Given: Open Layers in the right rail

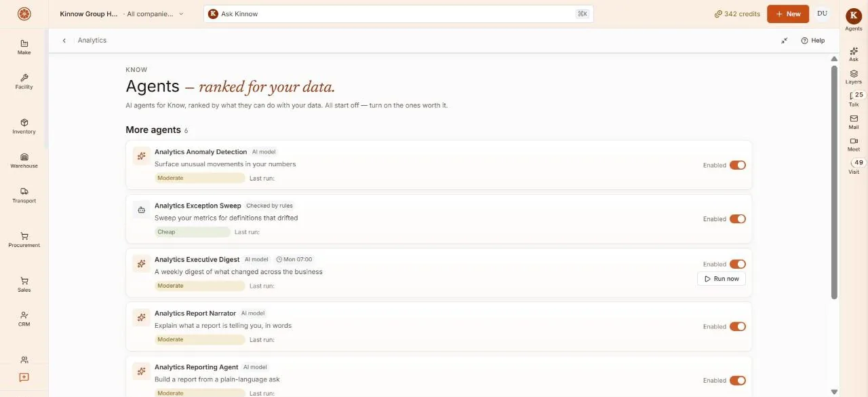Looking at the screenshot, I should tap(854, 77).
